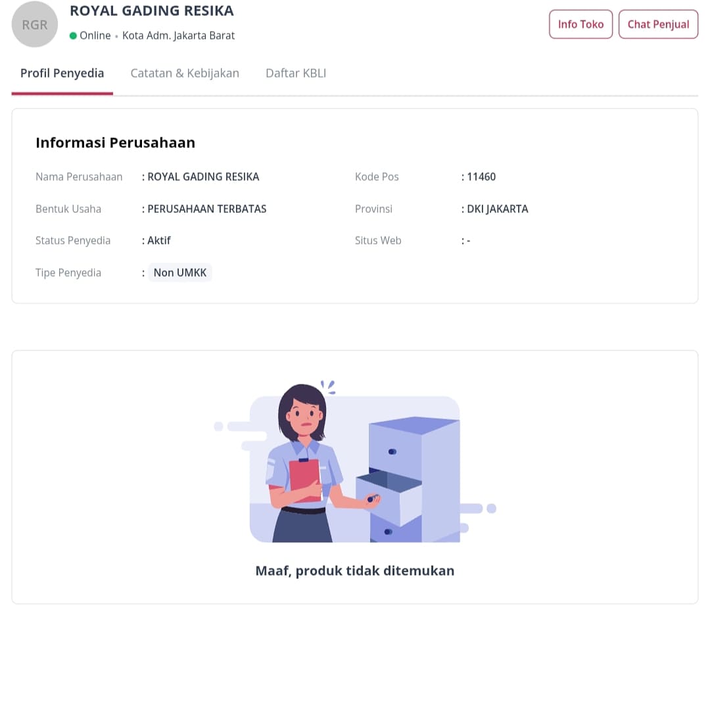Click the empty-state filing cabinet illustration
The height and width of the screenshot is (728, 710).
click(x=355, y=461)
